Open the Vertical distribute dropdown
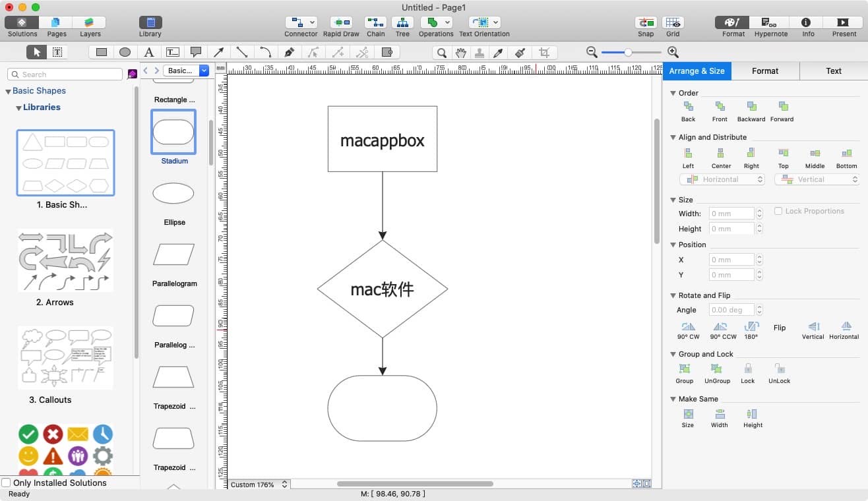This screenshot has height=501, width=868. click(x=817, y=179)
